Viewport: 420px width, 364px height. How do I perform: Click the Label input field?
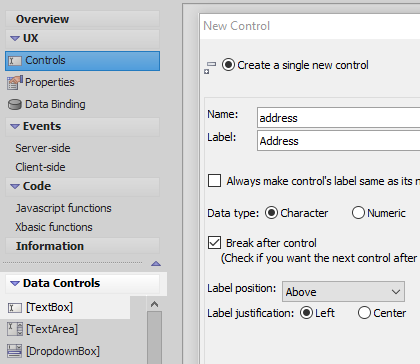338,141
